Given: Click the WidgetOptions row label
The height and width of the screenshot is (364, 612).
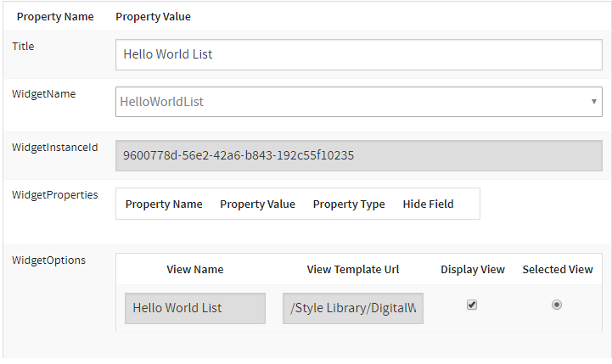Looking at the screenshot, I should pos(48,260).
